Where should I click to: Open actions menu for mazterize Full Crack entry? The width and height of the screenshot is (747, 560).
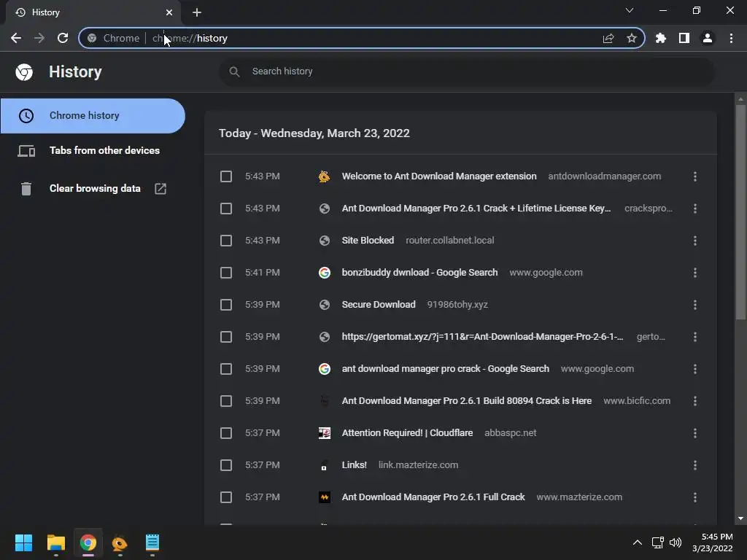click(x=695, y=497)
